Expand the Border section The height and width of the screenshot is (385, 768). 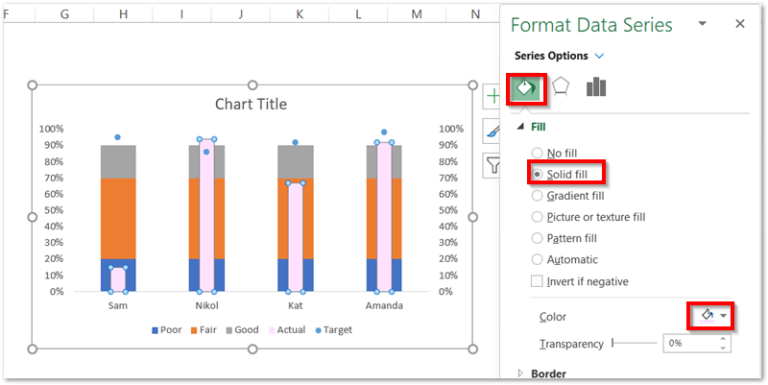[520, 373]
